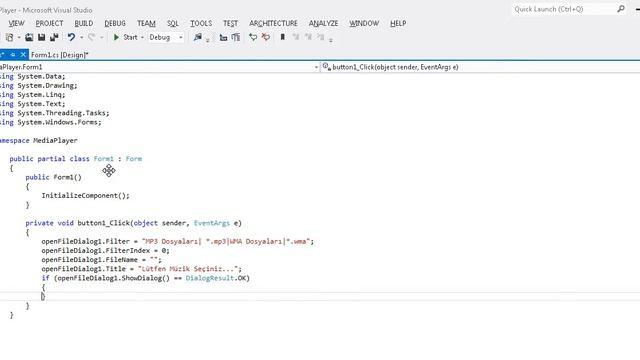Click the Save All icon

click(x=54, y=38)
